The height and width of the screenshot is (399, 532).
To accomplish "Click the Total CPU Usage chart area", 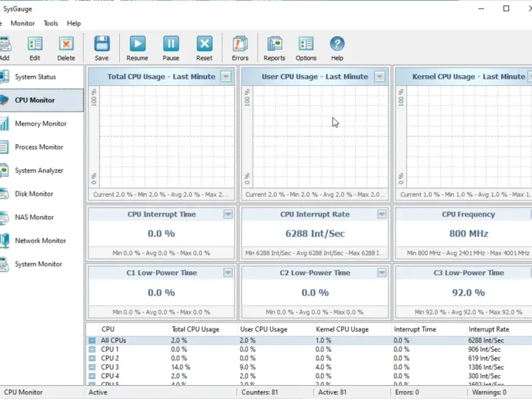I will tap(166, 136).
